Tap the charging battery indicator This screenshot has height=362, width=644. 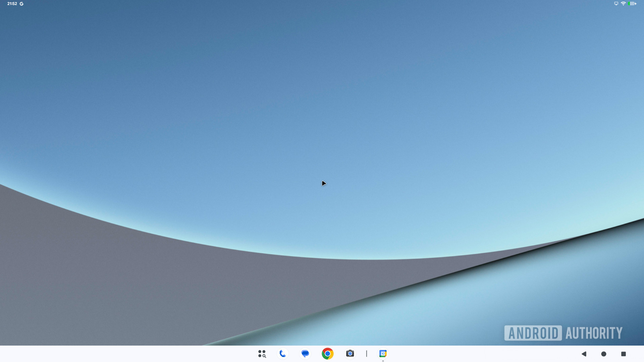633,4
